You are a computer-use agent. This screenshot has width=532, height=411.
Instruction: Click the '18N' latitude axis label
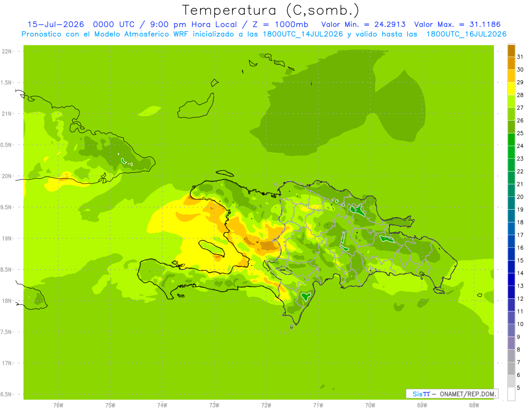click(8, 301)
